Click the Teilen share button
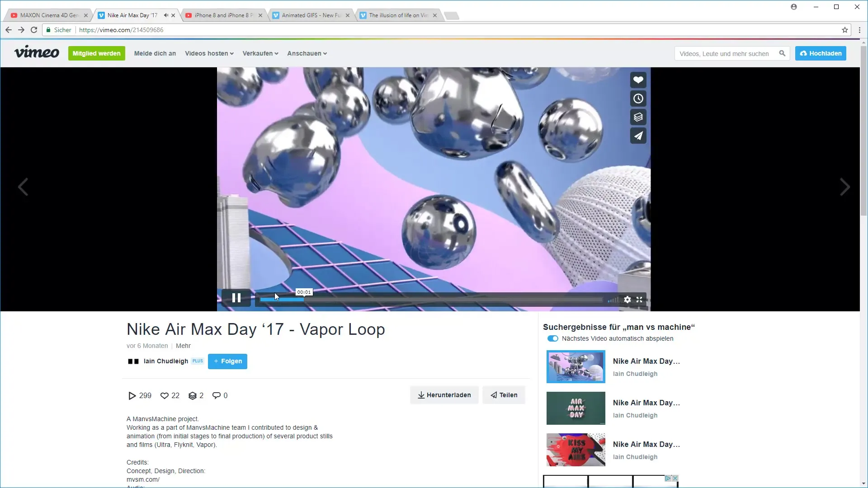868x488 pixels. pos(504,395)
